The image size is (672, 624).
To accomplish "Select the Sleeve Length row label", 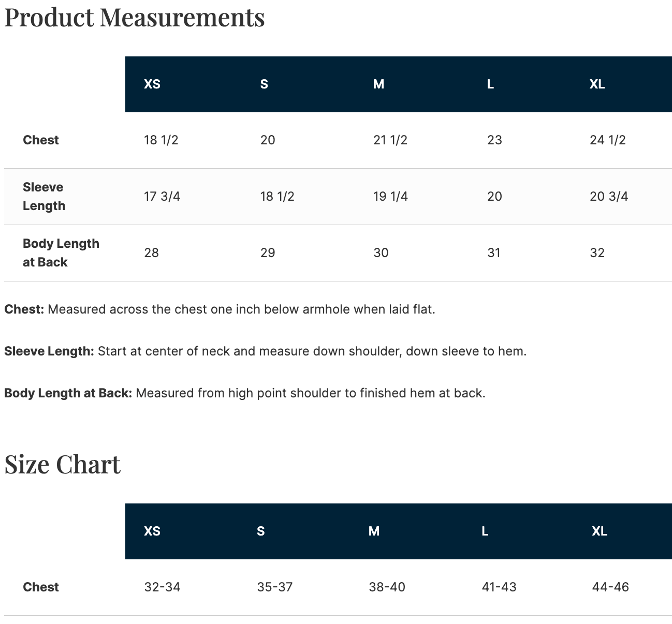I will click(x=44, y=197).
